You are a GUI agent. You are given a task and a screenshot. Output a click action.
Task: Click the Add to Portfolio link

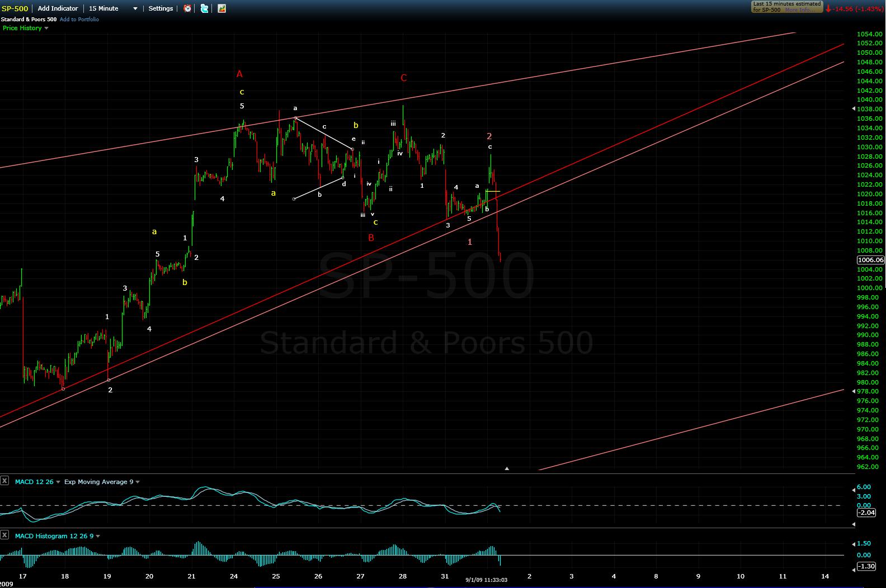pyautogui.click(x=79, y=20)
